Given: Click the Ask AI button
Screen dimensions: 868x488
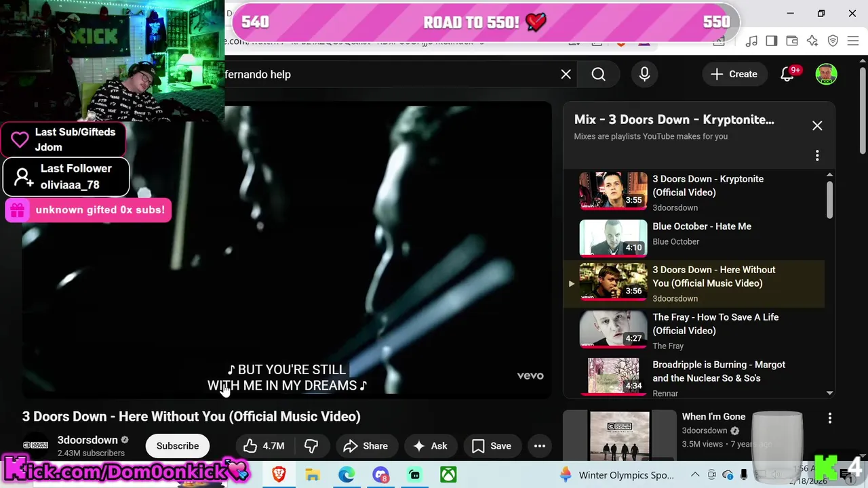Looking at the screenshot, I should click(x=430, y=446).
